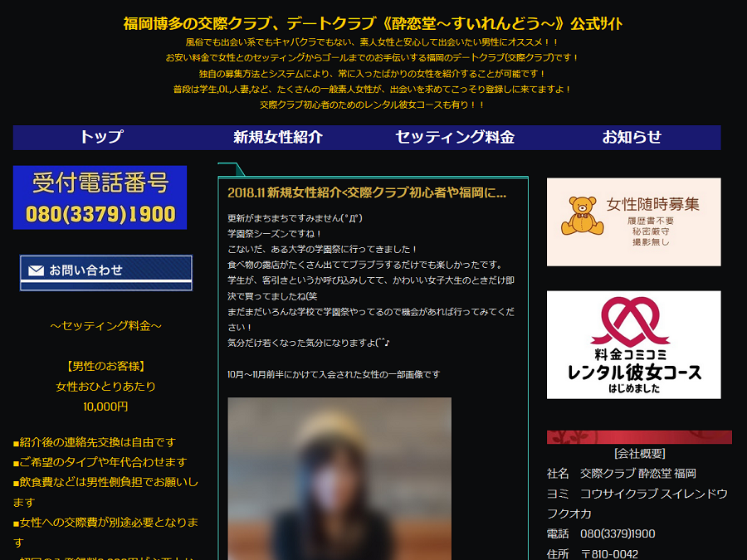Viewport: 747px width, 560px height.
Task: Click the red decorative bar above 会社概要
Action: point(639,437)
